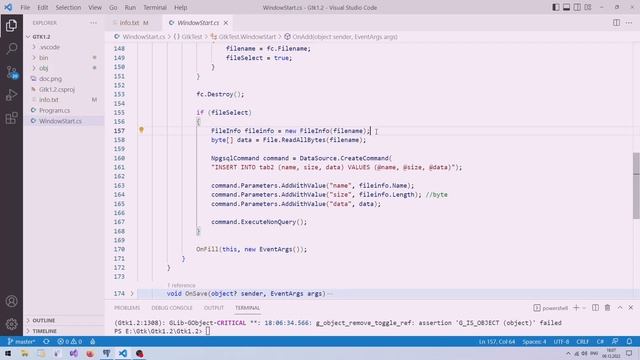640x360 pixels.
Task: Change encoding via UTF-8 indicator
Action: coord(561,341)
